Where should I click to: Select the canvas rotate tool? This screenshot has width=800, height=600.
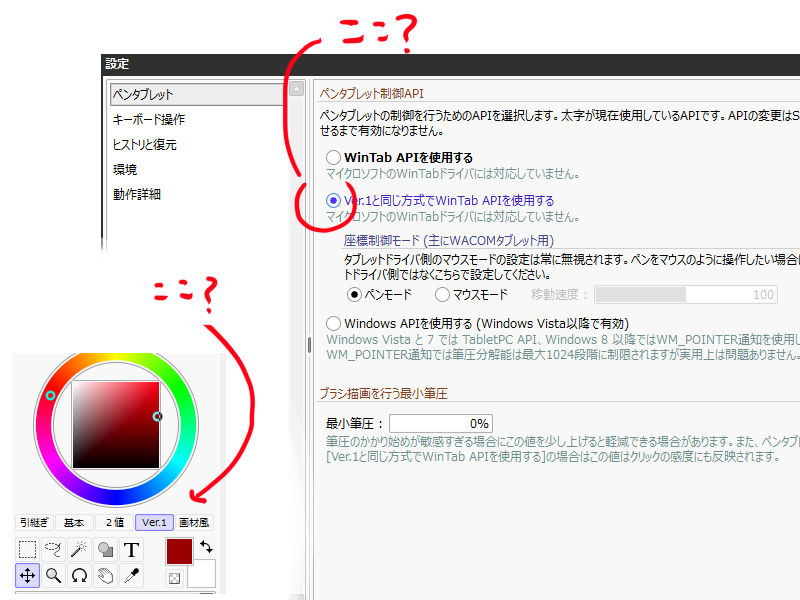click(x=79, y=575)
